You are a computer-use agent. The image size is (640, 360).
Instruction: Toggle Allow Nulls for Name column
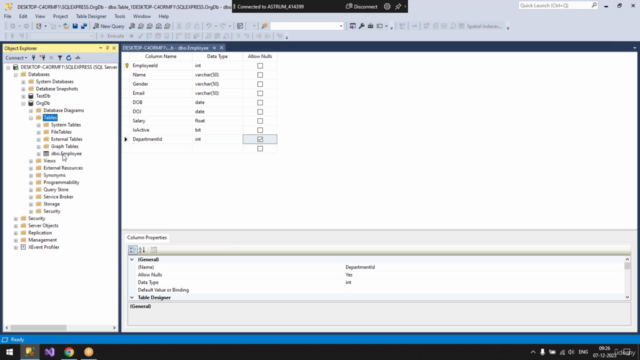[260, 75]
